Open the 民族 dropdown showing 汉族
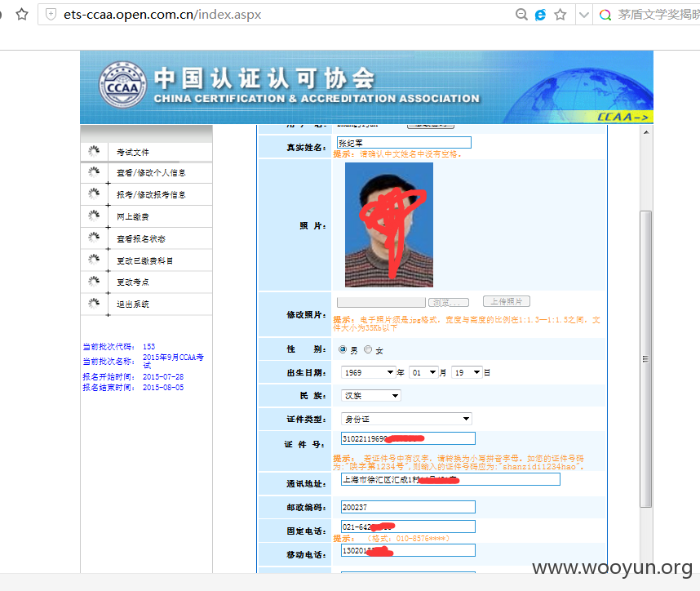 click(x=371, y=395)
